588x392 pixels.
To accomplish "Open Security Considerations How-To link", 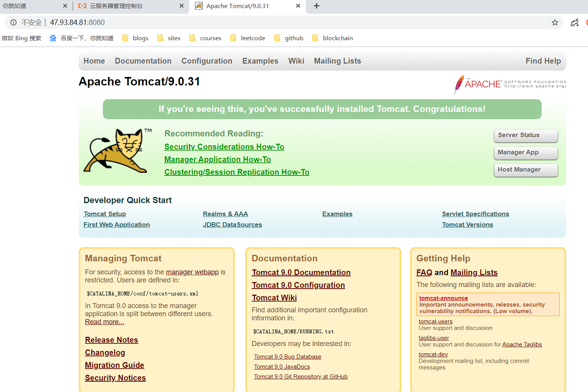I will 224,147.
